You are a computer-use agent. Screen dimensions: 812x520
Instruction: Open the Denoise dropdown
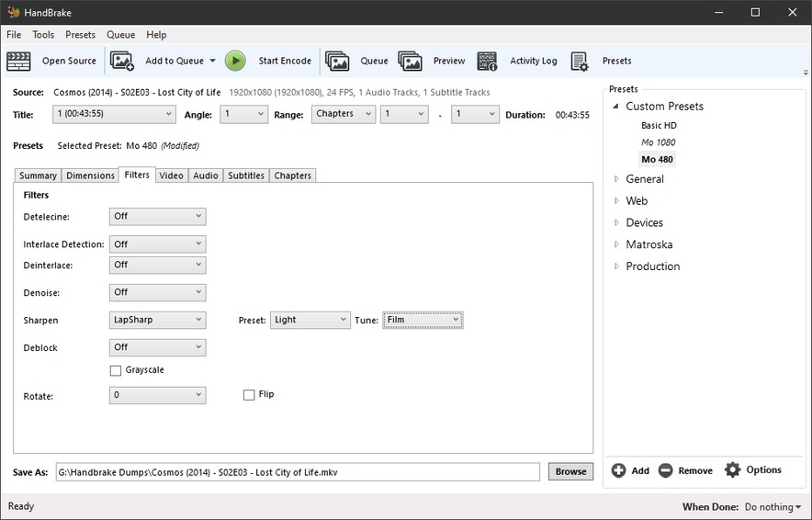157,293
